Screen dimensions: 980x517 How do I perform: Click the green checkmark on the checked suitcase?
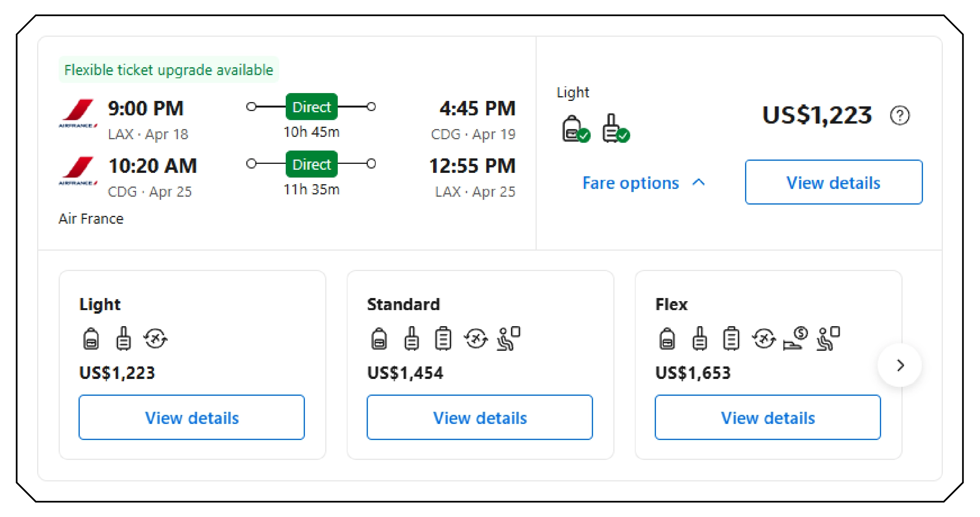point(623,136)
